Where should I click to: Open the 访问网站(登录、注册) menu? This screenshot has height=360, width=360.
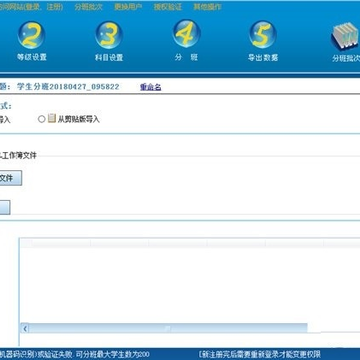click(x=31, y=7)
